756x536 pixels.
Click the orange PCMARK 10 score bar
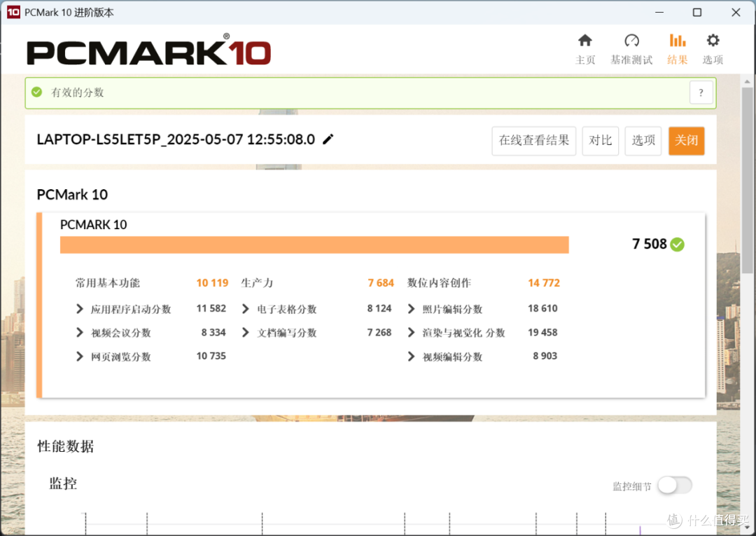(x=314, y=245)
